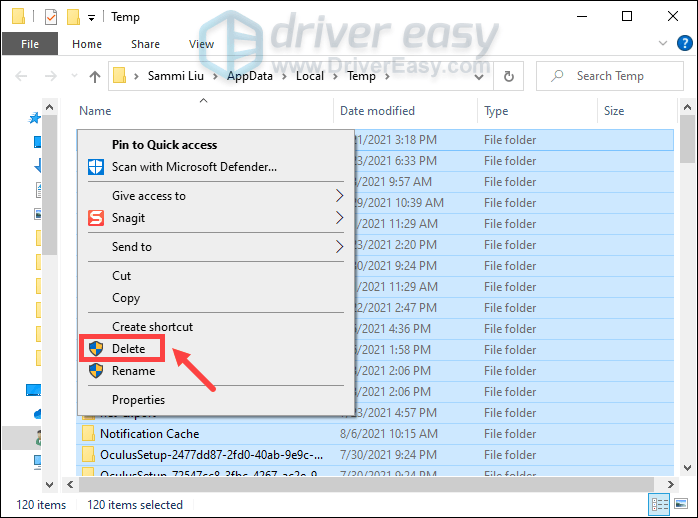Switch to Large icons view
This screenshot has height=518, width=698.
[x=681, y=504]
